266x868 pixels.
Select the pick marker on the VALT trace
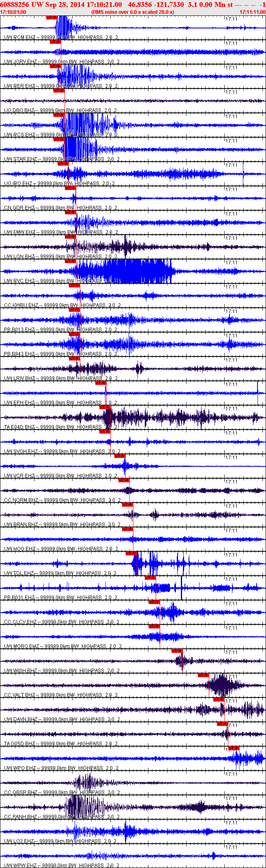[x=203, y=675]
